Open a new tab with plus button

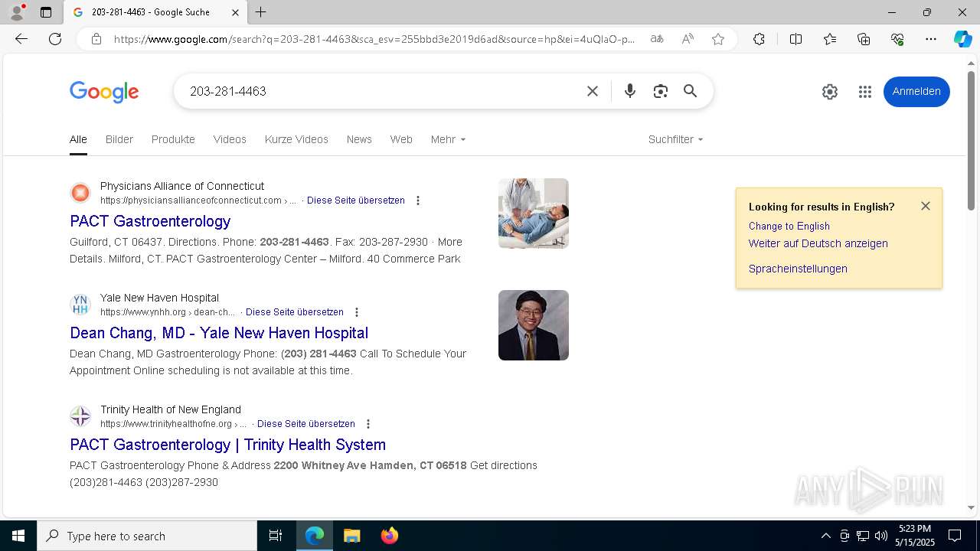click(x=261, y=12)
